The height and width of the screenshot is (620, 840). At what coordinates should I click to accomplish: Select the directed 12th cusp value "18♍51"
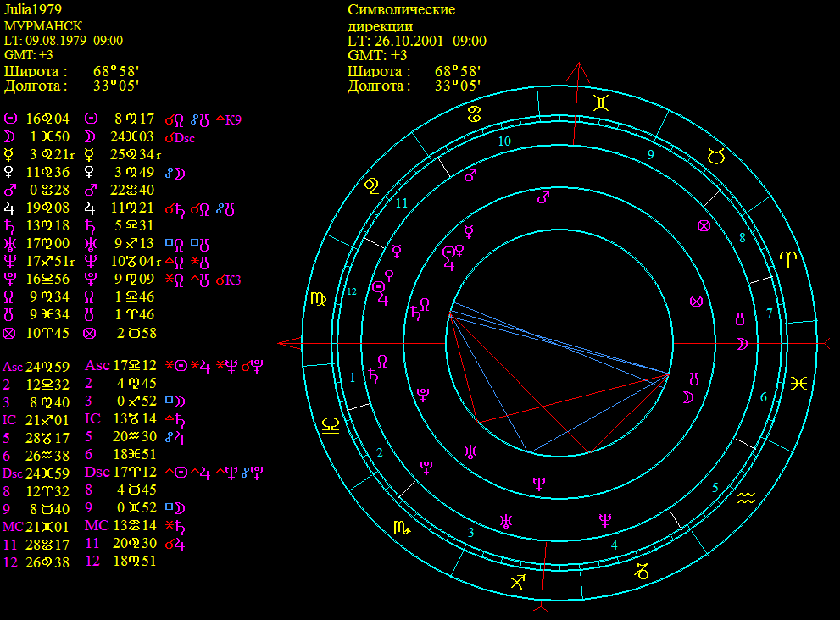pos(134,561)
